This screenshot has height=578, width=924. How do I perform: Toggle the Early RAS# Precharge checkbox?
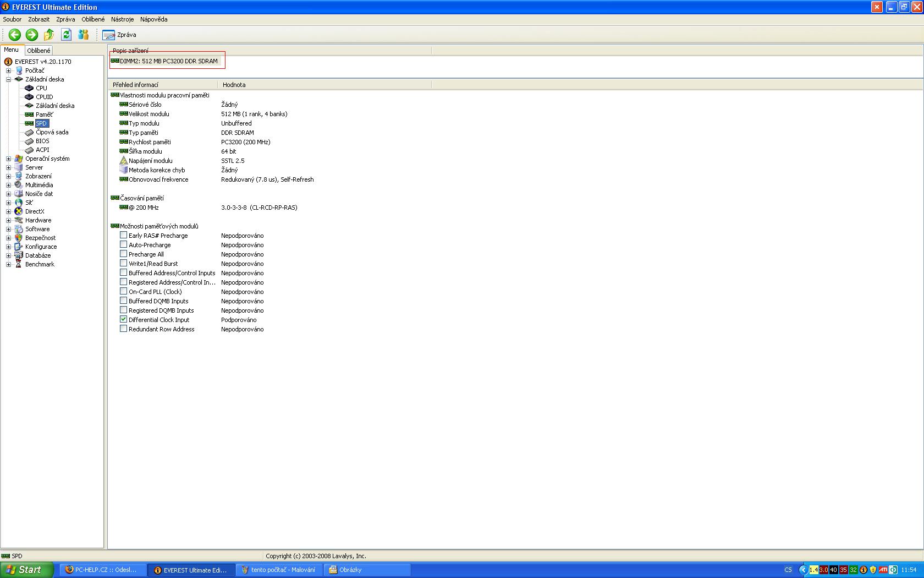point(124,235)
